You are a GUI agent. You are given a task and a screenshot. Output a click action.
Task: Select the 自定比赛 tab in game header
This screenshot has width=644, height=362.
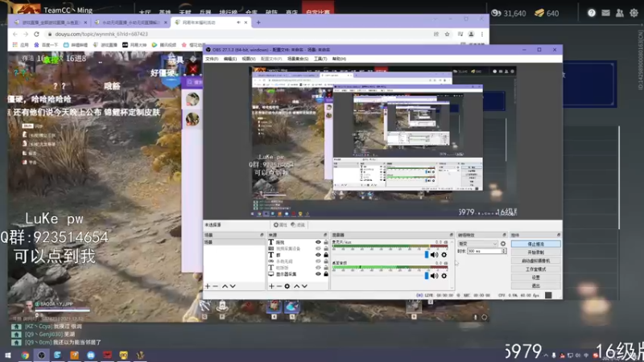point(317,12)
